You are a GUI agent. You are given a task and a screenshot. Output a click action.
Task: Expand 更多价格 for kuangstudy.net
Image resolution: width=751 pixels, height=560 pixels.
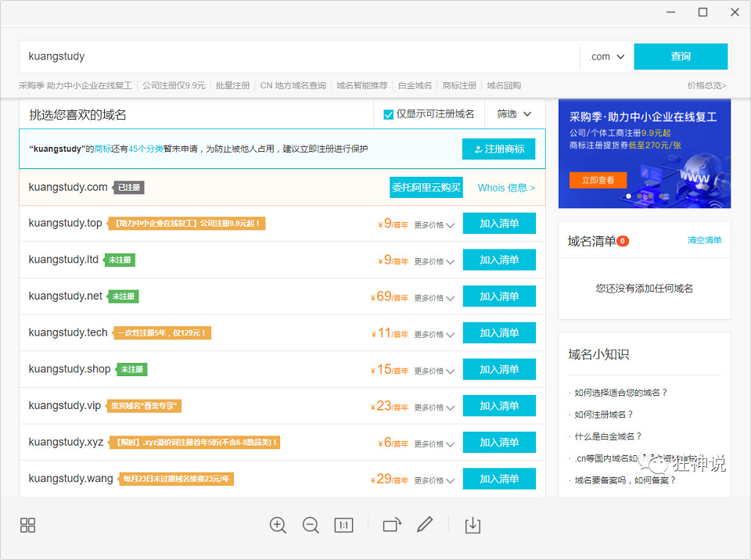pos(434,298)
